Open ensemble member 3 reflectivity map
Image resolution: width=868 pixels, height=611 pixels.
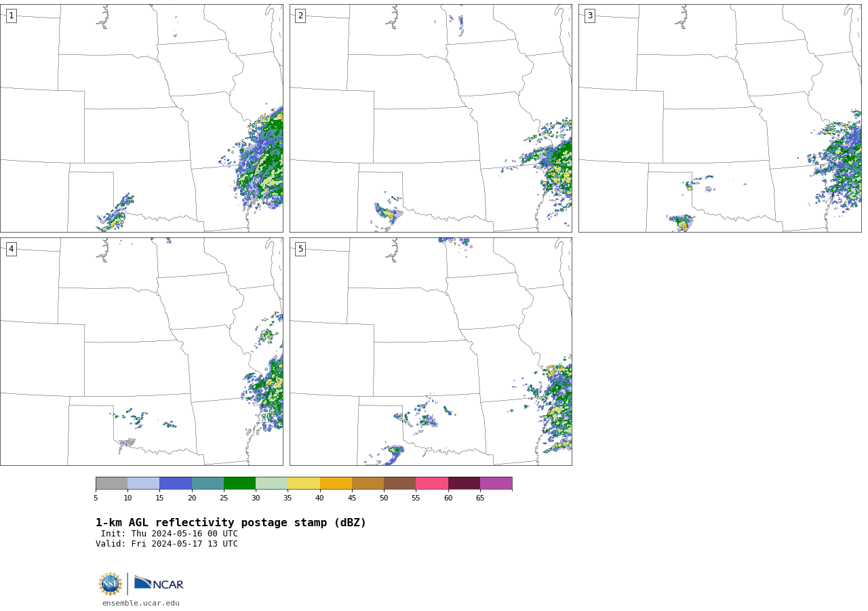[x=719, y=118]
